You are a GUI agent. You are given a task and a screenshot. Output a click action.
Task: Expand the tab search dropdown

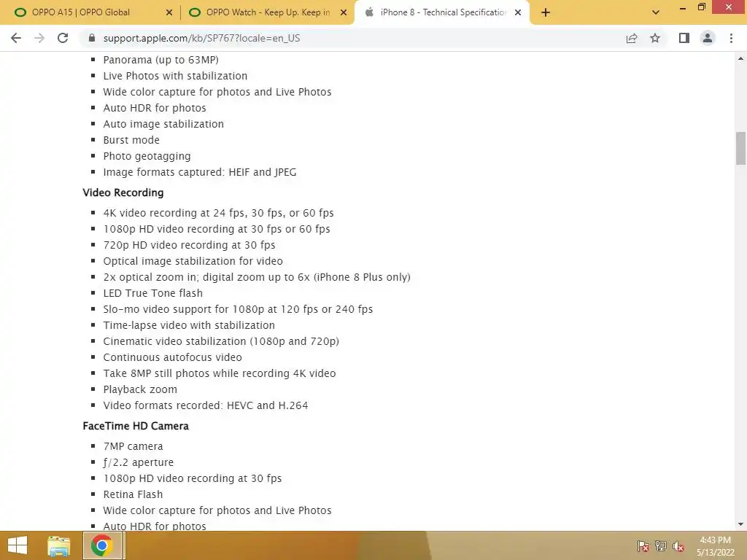pos(656,12)
